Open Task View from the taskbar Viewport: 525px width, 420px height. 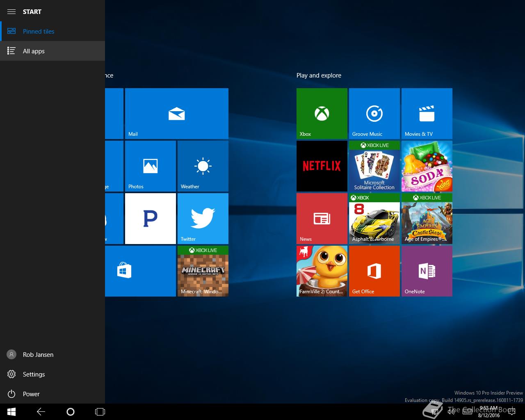pos(100,412)
